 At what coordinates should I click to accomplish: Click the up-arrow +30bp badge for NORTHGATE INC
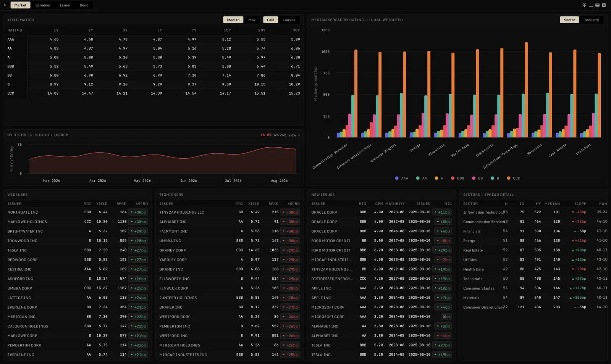(x=138, y=212)
